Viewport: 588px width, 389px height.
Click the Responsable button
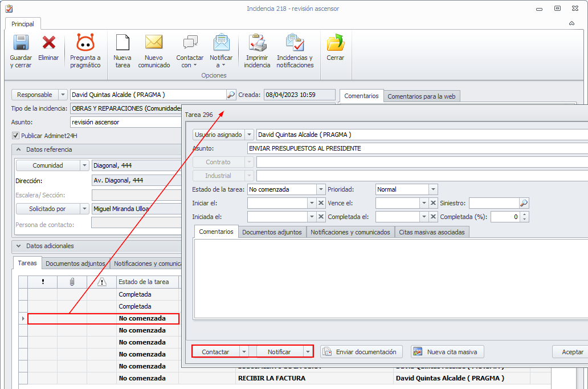pos(35,95)
